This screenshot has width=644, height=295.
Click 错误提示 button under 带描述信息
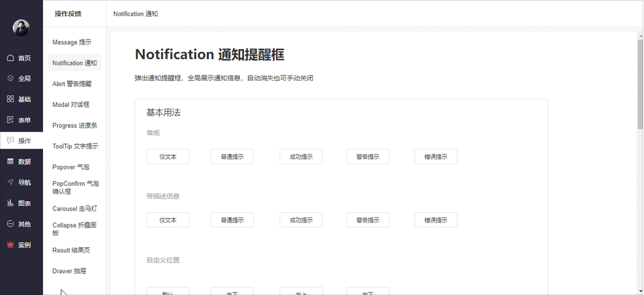pyautogui.click(x=436, y=220)
